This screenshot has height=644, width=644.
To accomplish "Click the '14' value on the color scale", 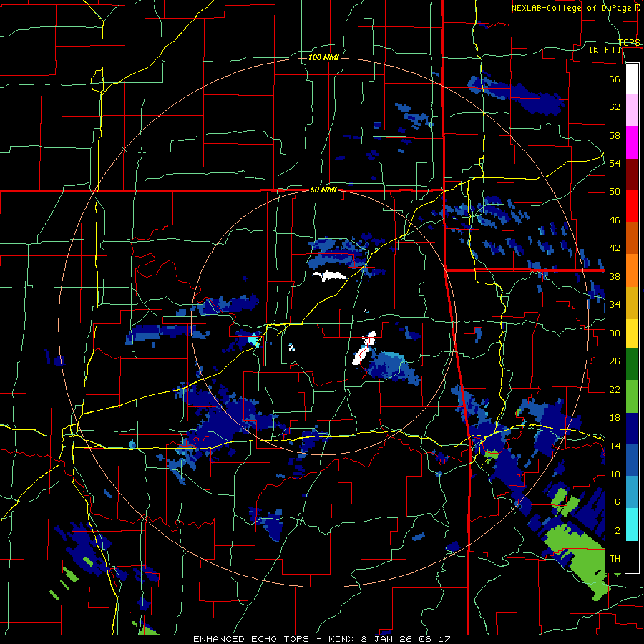I will coord(615,446).
